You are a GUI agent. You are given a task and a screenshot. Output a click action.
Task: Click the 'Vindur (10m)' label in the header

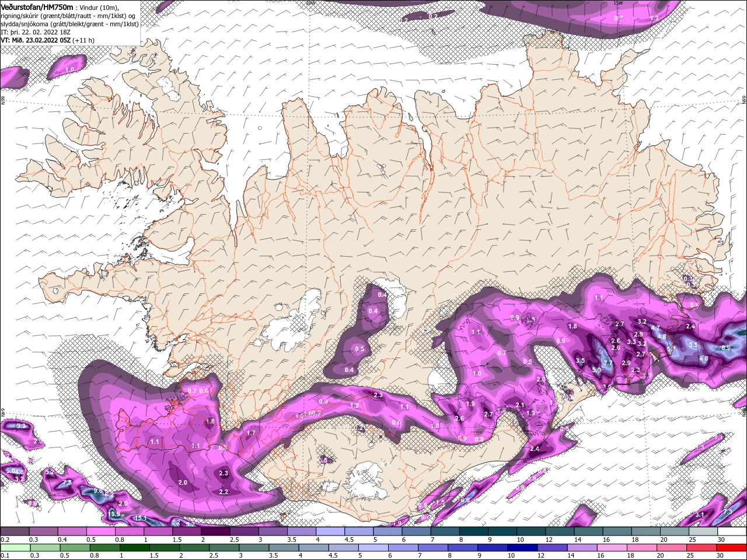click(x=99, y=7)
